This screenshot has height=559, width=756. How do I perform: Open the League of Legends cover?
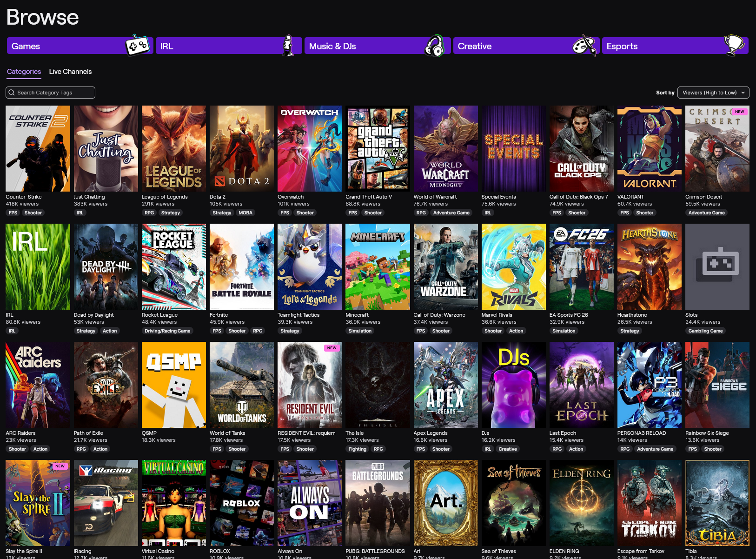174,148
